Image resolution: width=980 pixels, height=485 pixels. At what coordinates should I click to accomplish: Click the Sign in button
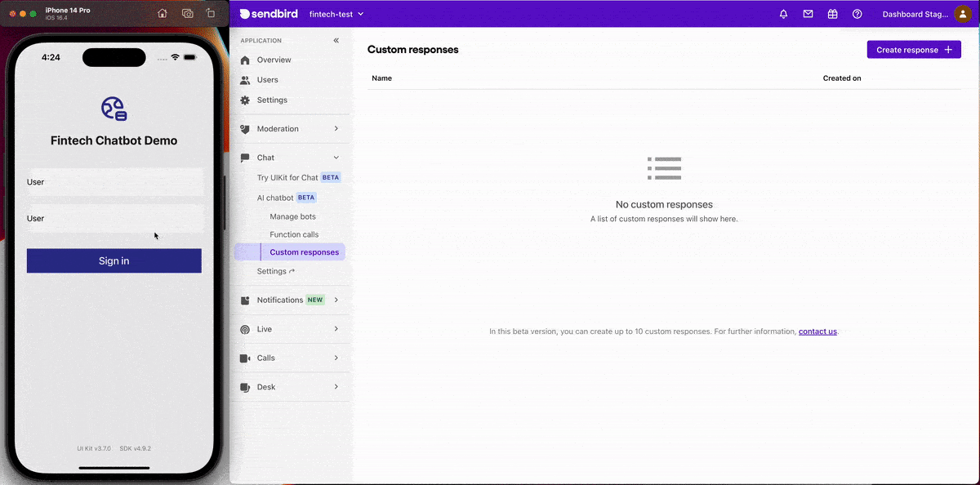click(114, 261)
